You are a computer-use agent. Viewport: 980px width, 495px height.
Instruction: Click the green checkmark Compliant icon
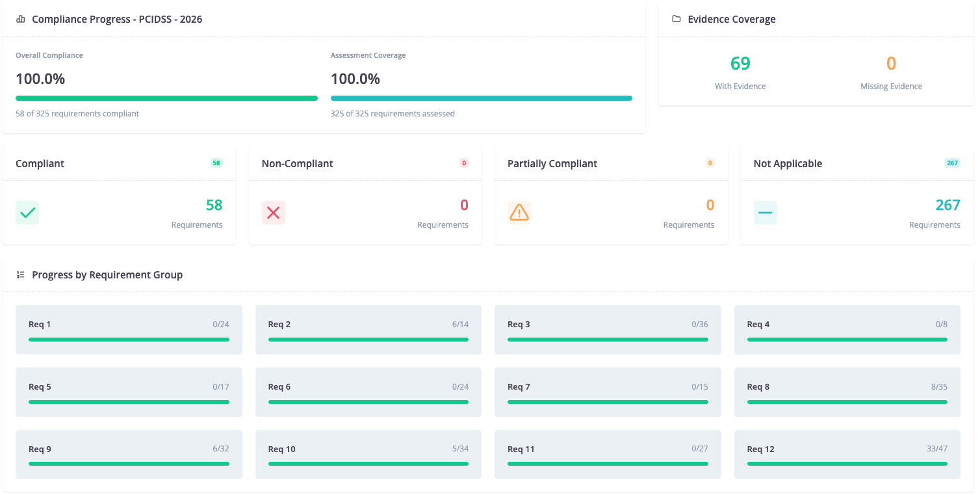point(27,213)
